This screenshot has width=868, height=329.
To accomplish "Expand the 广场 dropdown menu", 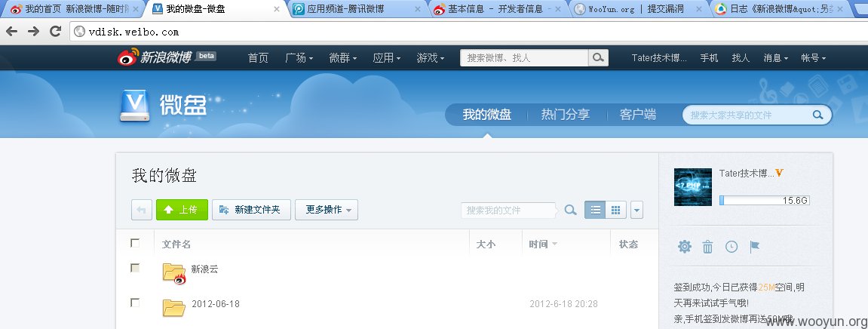I will click(x=299, y=57).
